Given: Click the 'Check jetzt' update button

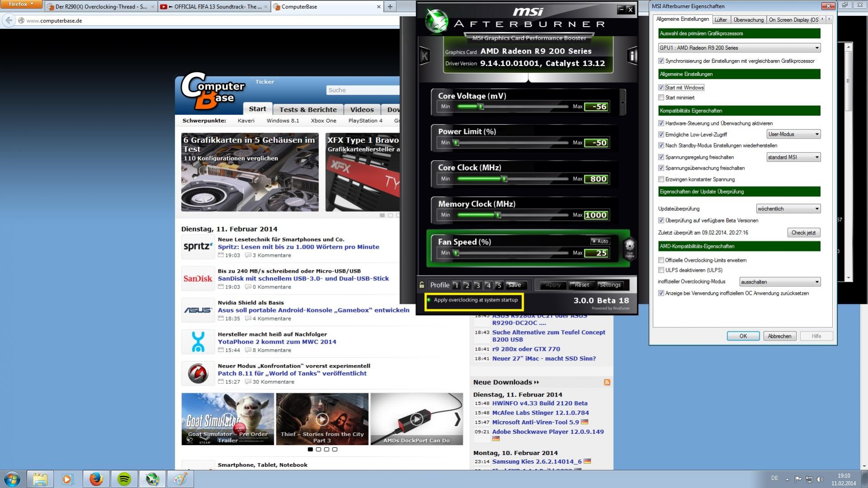Looking at the screenshot, I should point(803,232).
